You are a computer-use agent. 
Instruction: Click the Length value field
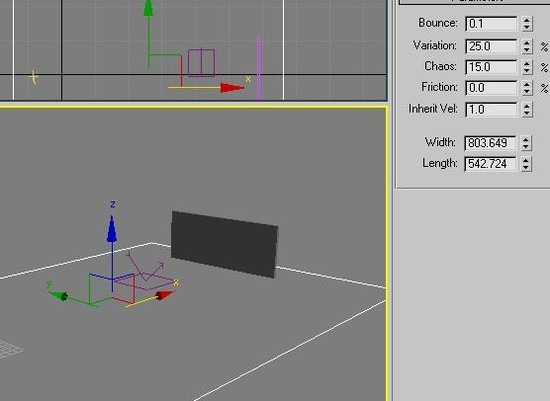490,163
